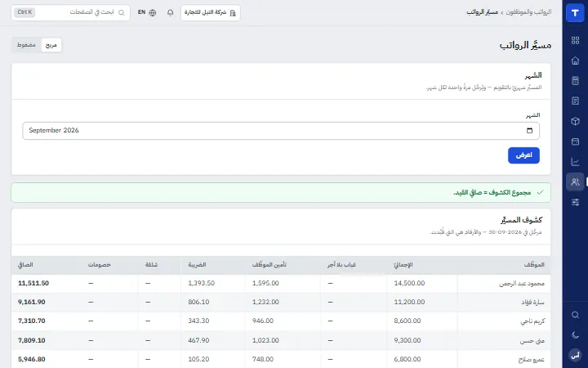The image size is (588, 368).
Task: Click net value 9,161.90
Action: (x=32, y=303)
